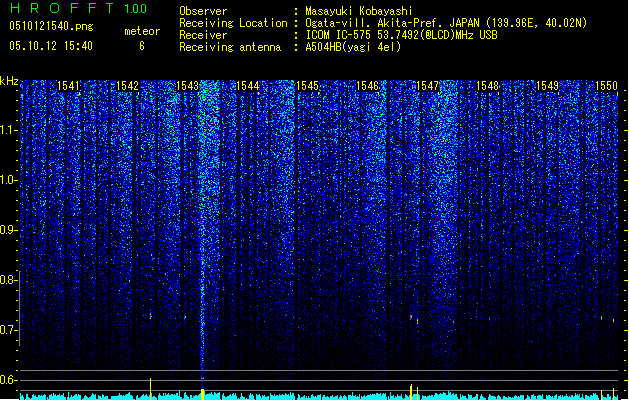Click the 1543 time label
Image resolution: width=629 pixels, height=400 pixels.
point(187,85)
